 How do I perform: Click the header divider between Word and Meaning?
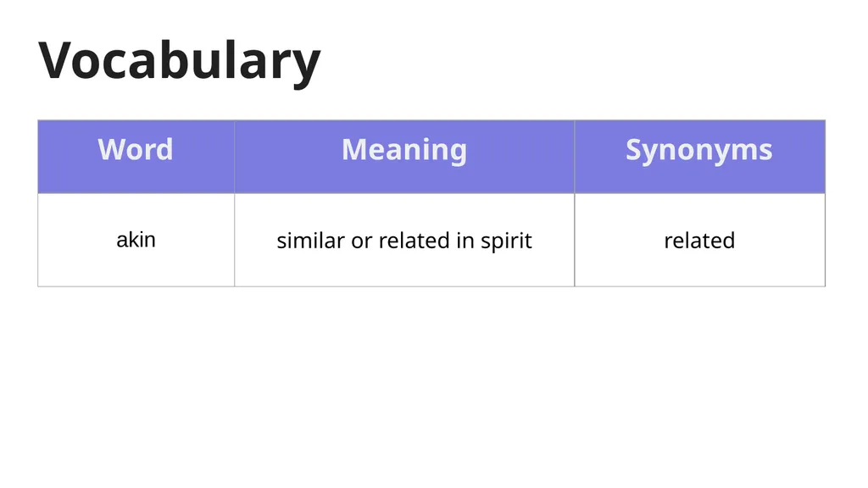tap(234, 157)
